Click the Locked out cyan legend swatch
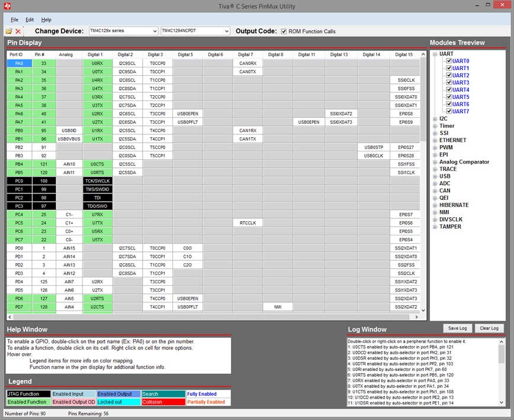This screenshot has height=420, width=514. (118, 402)
